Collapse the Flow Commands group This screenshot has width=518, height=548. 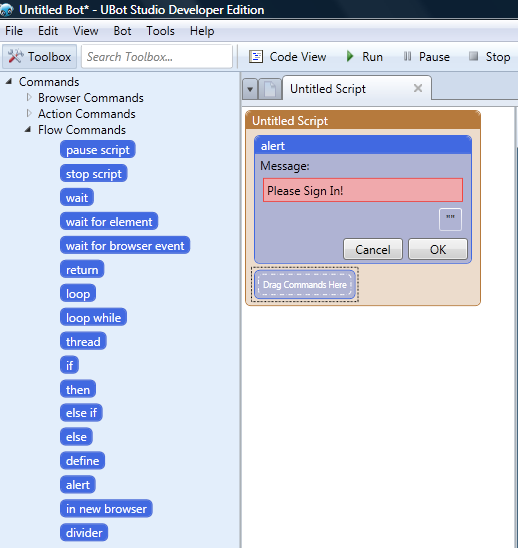28,130
